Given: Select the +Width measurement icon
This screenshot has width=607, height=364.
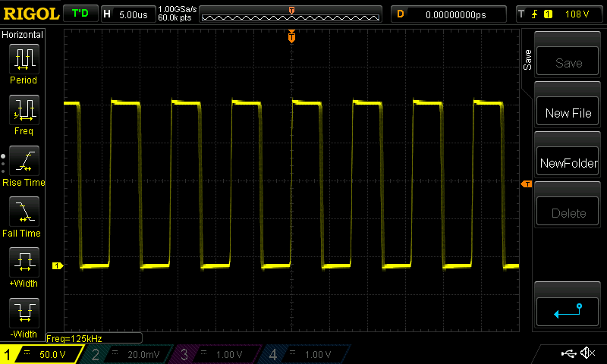Looking at the screenshot, I should pyautogui.click(x=24, y=262).
